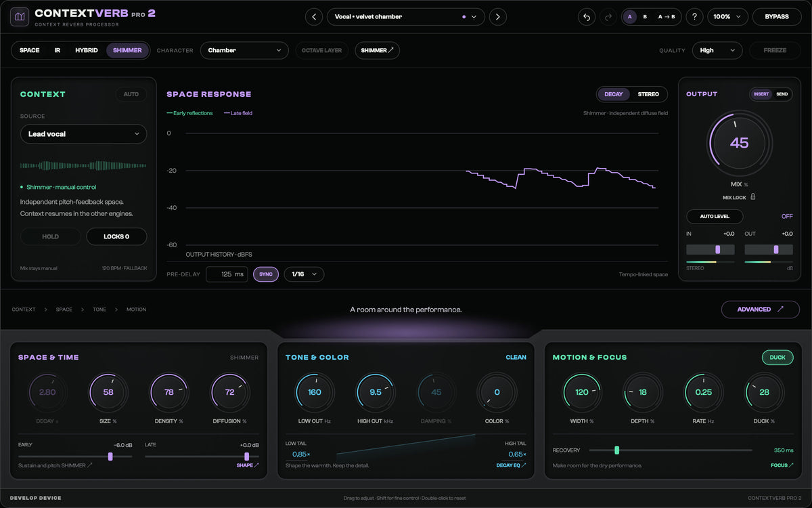Click the AUTO LEVEL button
The width and height of the screenshot is (812, 508).
(x=715, y=217)
